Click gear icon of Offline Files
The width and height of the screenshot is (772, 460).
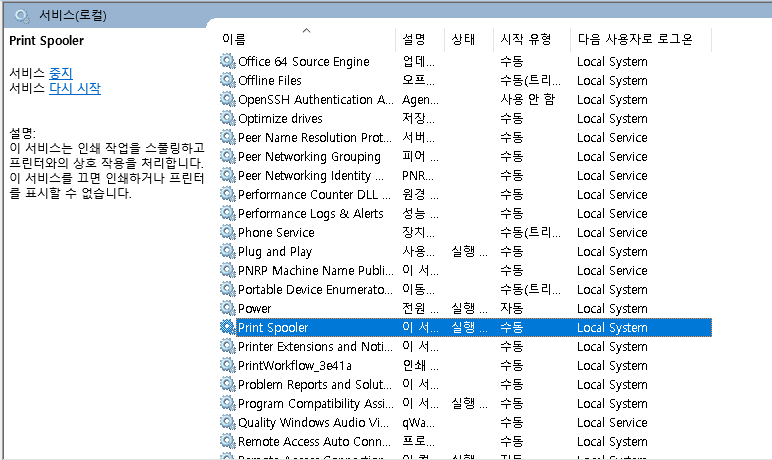coord(227,80)
